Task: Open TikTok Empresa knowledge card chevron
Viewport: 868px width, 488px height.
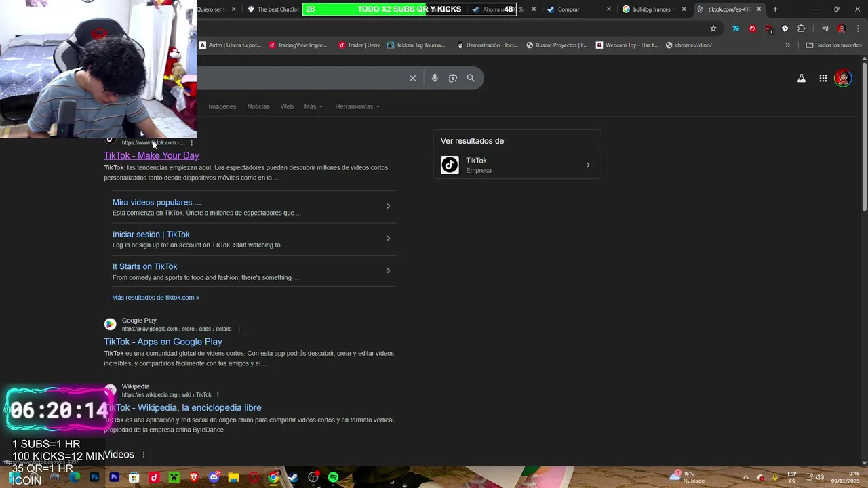Action: [x=588, y=165]
